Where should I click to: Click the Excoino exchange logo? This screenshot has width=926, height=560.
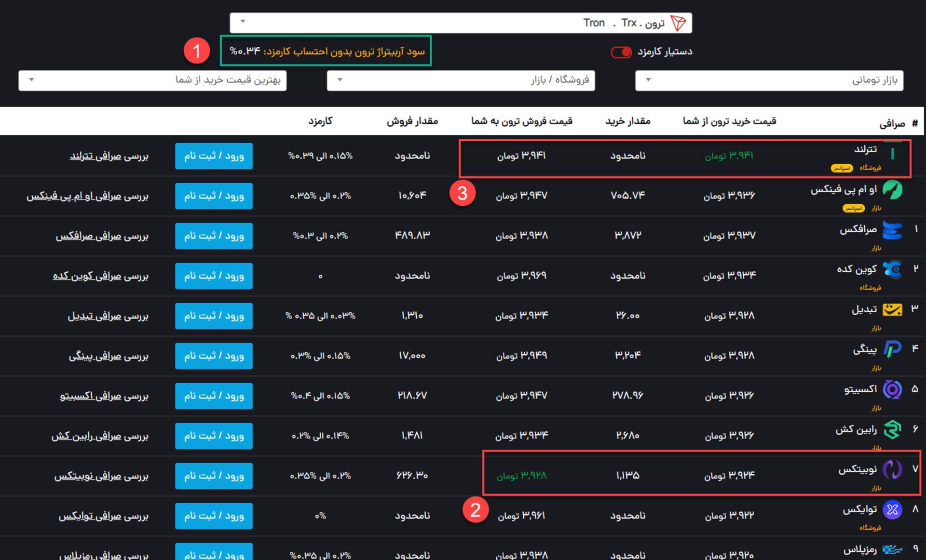click(x=892, y=389)
